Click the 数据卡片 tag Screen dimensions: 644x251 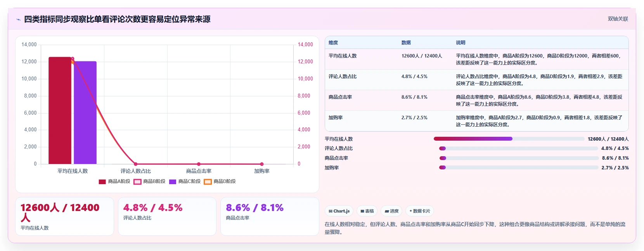click(x=419, y=211)
